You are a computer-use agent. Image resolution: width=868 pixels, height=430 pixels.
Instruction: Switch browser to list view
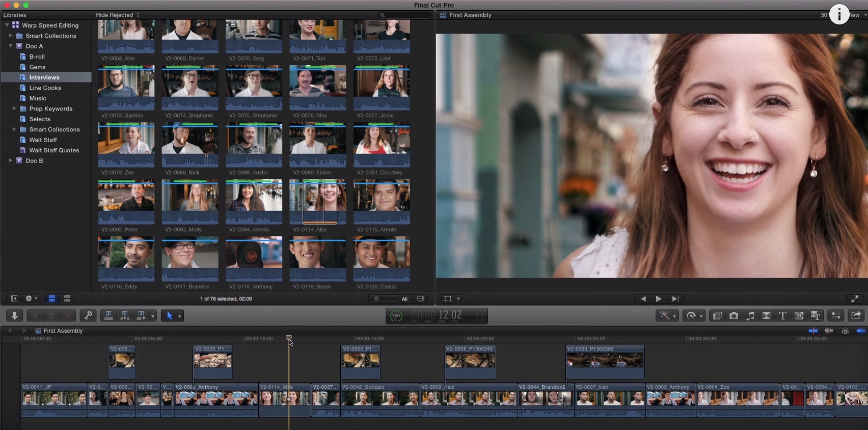pos(67,299)
